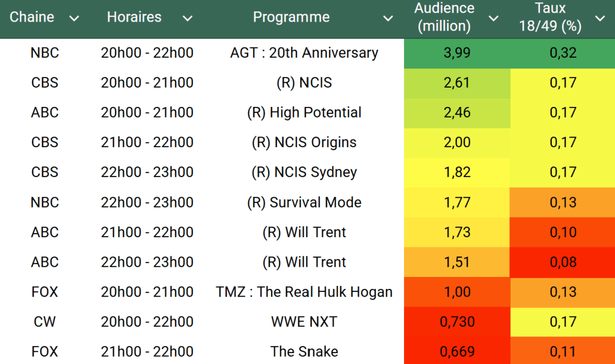This screenshot has width=615, height=364.
Task: Expand the Audience (million) sort dropdown
Action: point(494,19)
